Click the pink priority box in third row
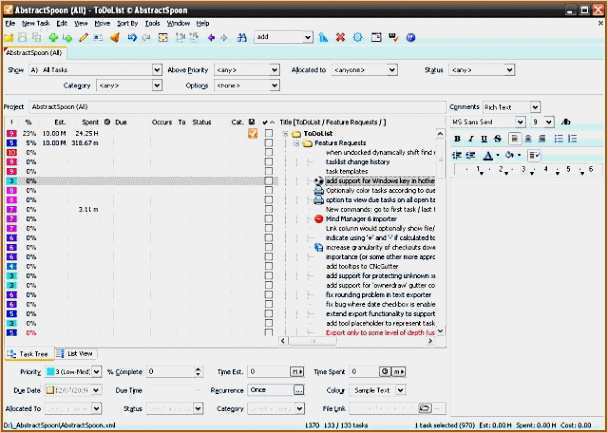608x433 pixels. [12, 153]
